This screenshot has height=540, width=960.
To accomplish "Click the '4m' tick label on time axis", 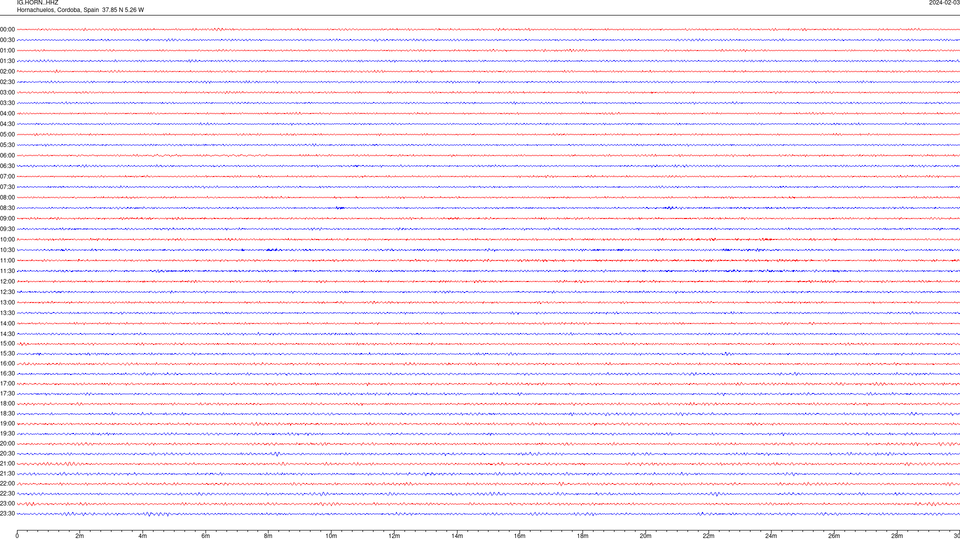I will (143, 536).
